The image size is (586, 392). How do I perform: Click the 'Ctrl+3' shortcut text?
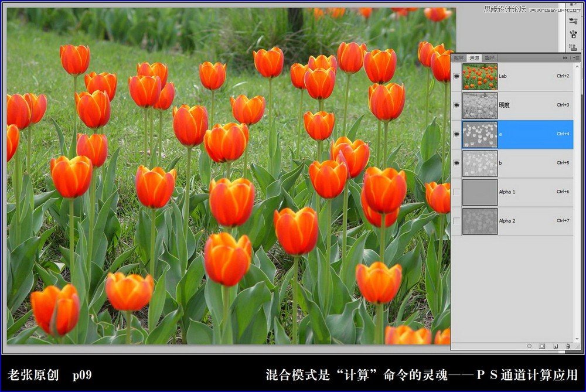click(x=563, y=105)
